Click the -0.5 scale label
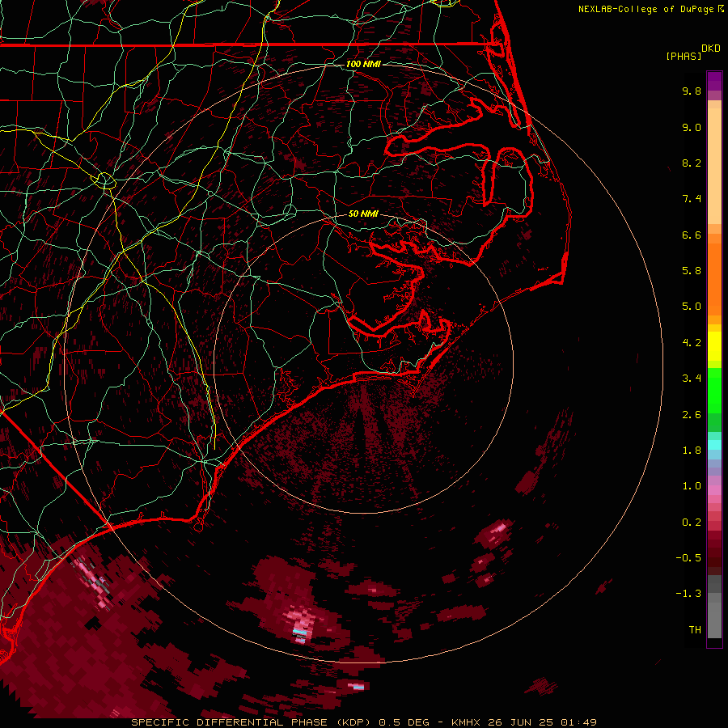Viewport: 728px width, 728px height. click(688, 558)
